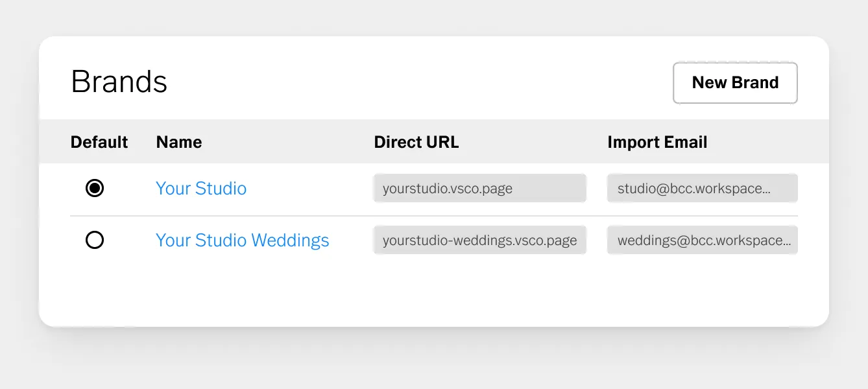Click the Direct URL column header
The height and width of the screenshot is (389, 868).
[x=416, y=142]
